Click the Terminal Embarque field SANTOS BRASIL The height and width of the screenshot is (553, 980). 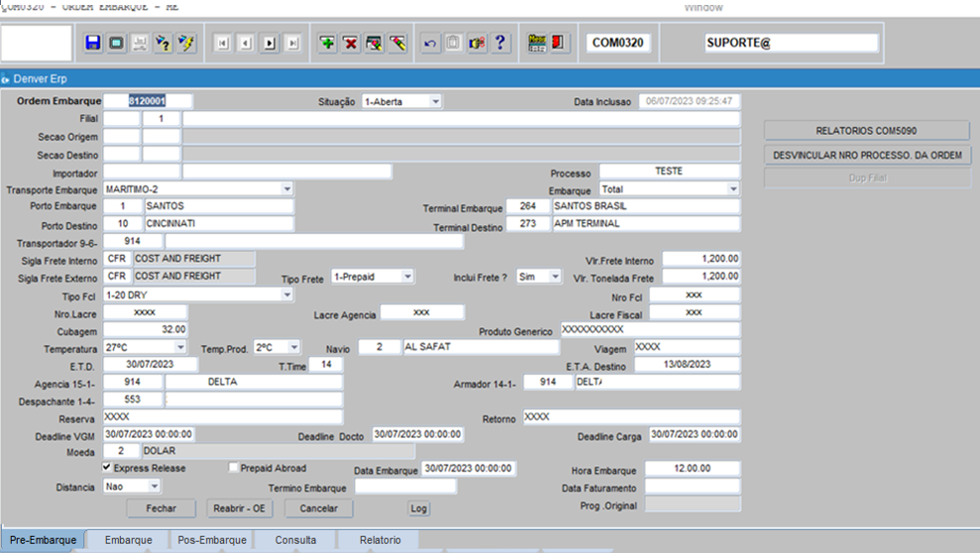[x=646, y=206]
